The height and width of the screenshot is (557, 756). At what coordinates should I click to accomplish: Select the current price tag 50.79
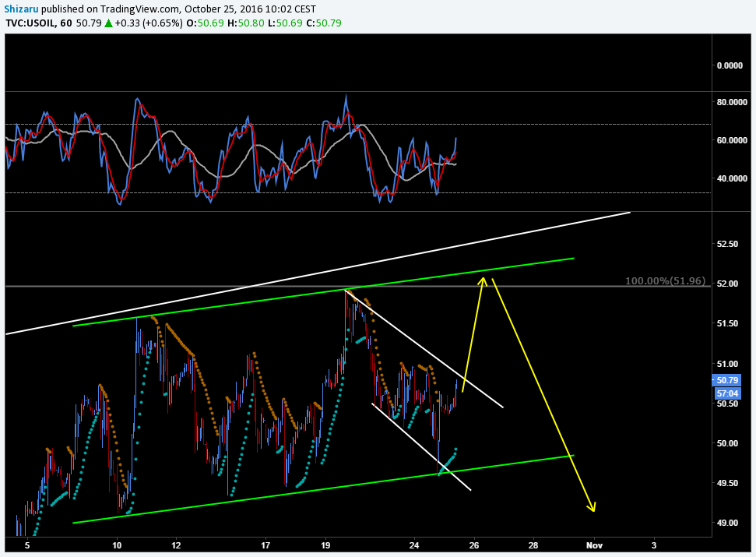point(727,380)
